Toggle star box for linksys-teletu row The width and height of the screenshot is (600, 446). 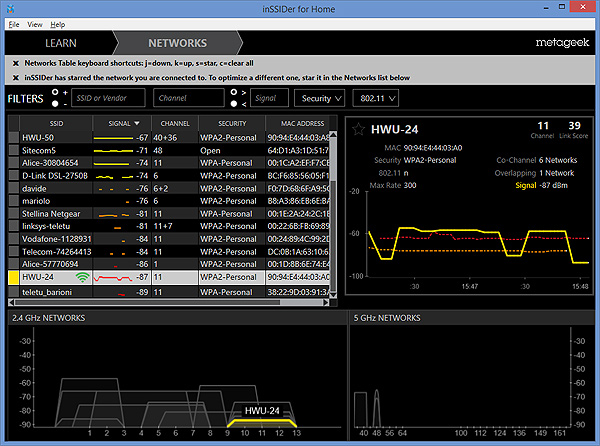point(14,226)
